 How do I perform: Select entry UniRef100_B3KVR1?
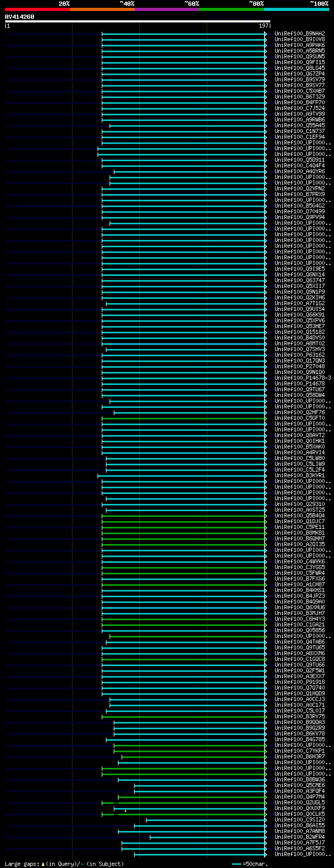coord(300,475)
